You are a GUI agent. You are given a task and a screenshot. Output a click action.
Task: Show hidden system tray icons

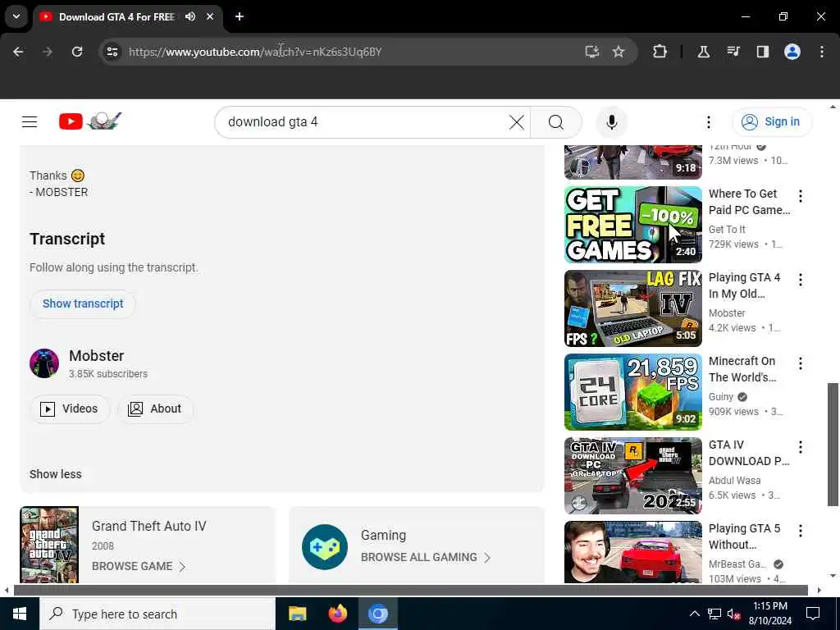[694, 614]
